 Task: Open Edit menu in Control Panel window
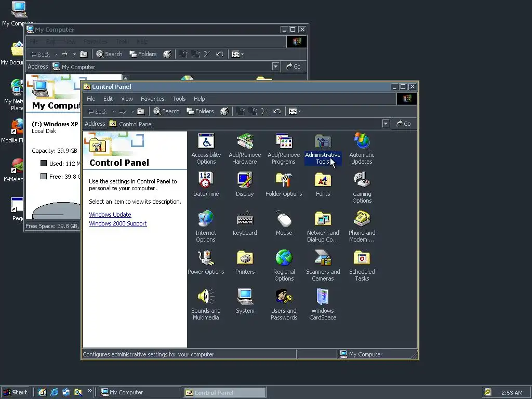point(108,99)
